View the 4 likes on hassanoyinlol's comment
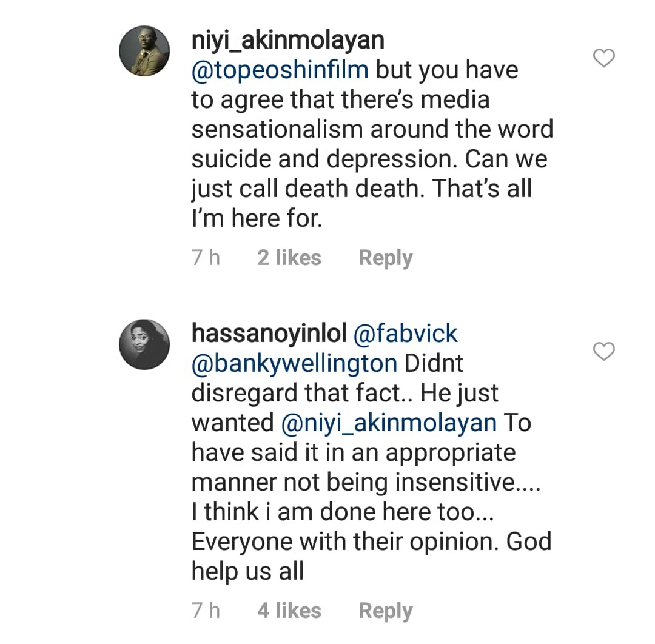Viewport: 655px width, 644px height. 289,611
